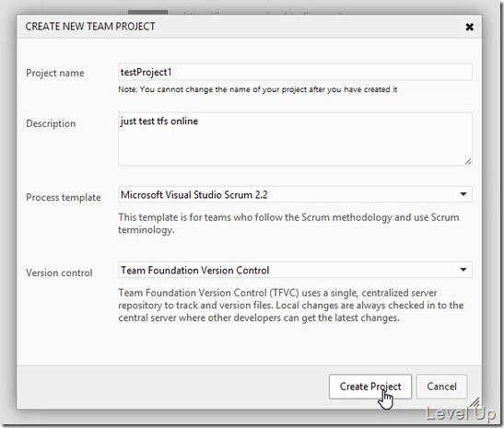Click inside the Description text area

click(295, 139)
